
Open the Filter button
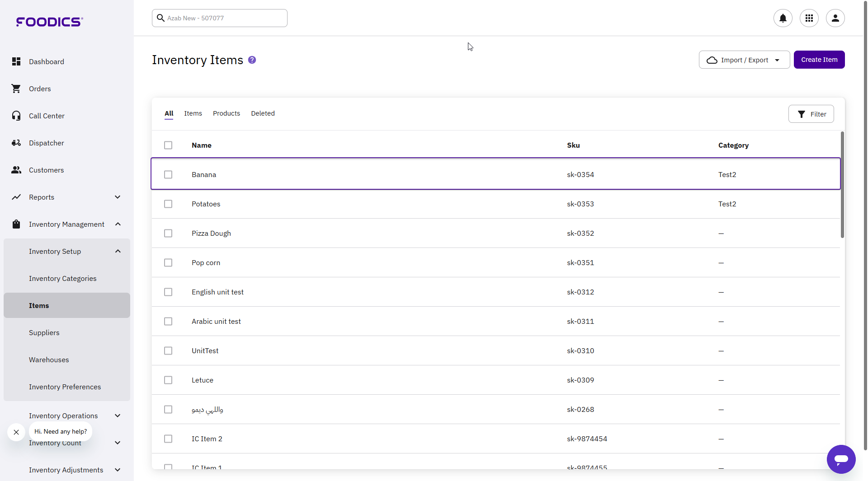811,114
